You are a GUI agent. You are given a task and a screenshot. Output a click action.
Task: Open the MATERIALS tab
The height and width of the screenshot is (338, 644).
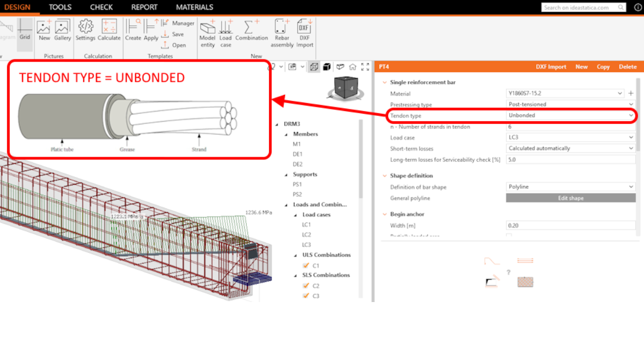194,7
